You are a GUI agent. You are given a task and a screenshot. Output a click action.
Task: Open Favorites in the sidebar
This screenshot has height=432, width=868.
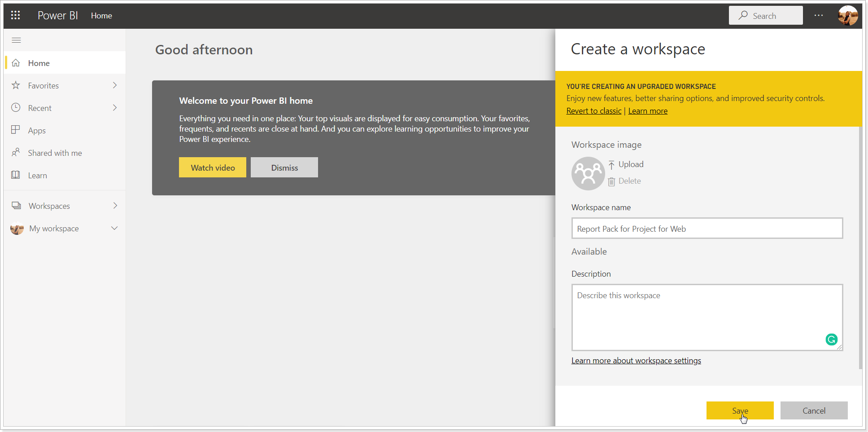pos(65,85)
